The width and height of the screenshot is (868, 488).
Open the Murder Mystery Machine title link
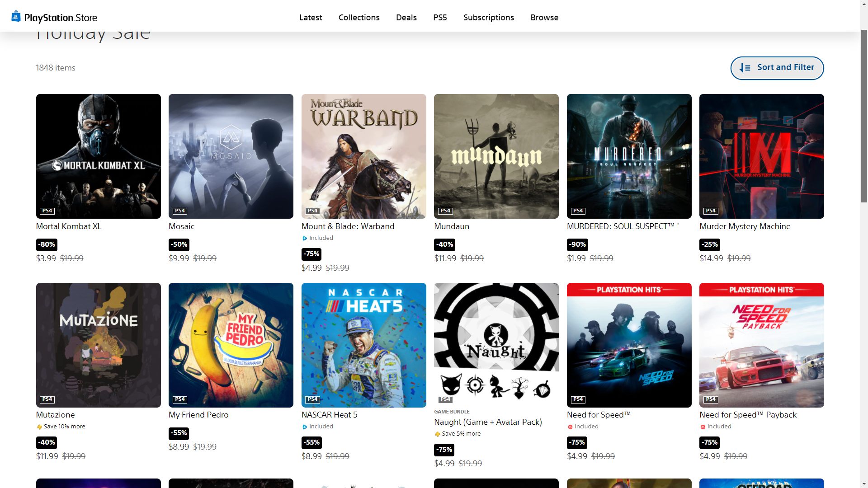745,226
